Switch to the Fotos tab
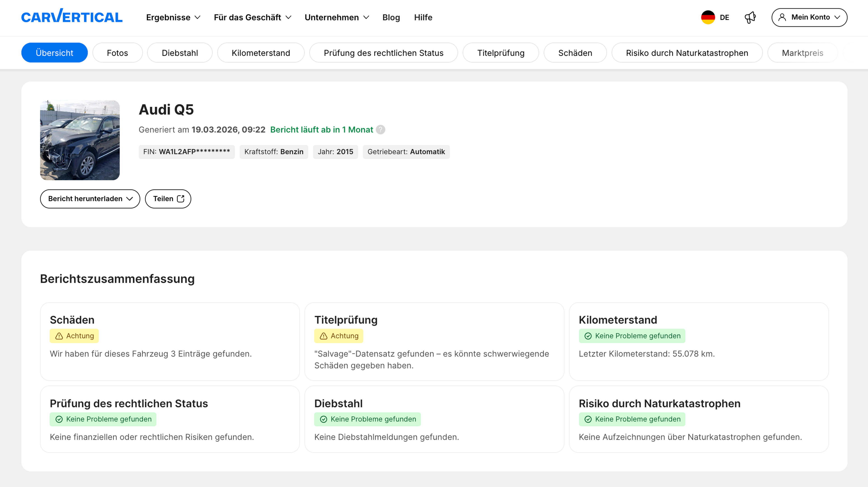 coord(117,53)
